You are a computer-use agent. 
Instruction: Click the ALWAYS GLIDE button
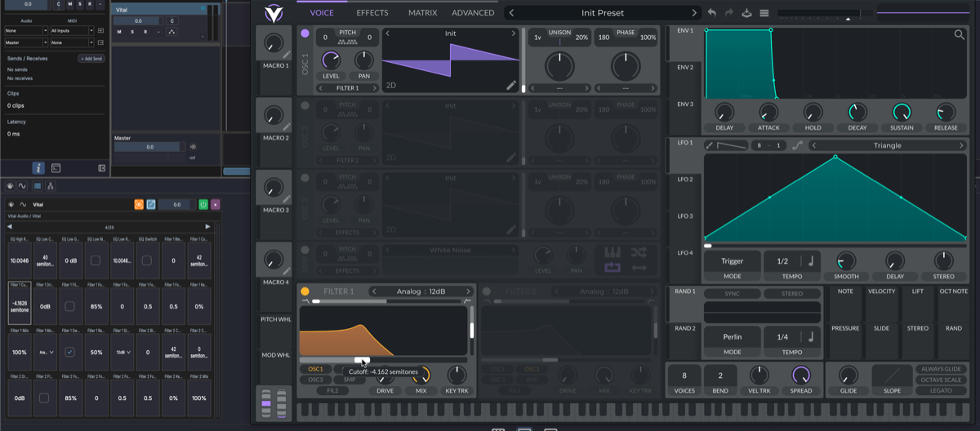click(942, 369)
